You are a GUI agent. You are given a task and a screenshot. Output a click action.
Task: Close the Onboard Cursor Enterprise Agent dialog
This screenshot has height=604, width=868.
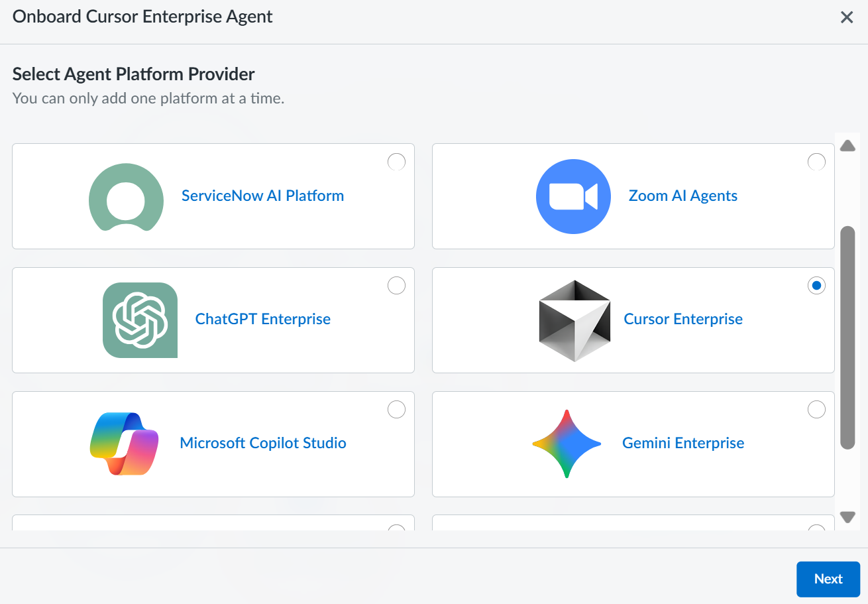[847, 18]
